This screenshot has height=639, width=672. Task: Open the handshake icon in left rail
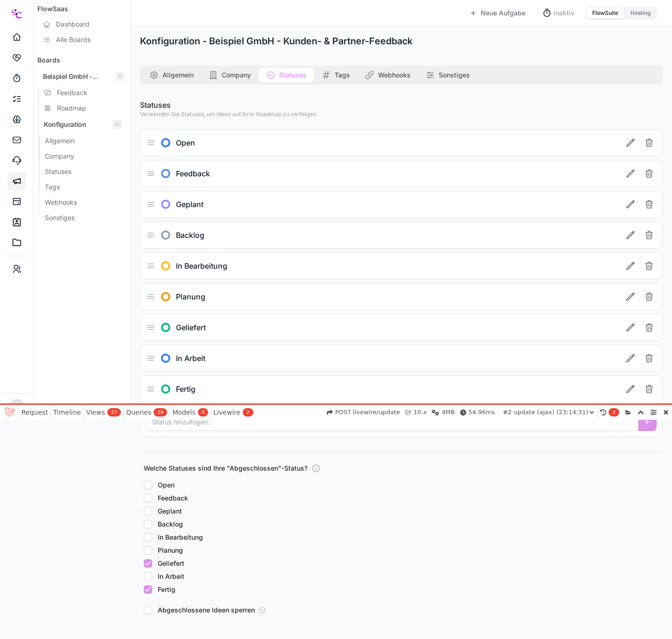17,57
